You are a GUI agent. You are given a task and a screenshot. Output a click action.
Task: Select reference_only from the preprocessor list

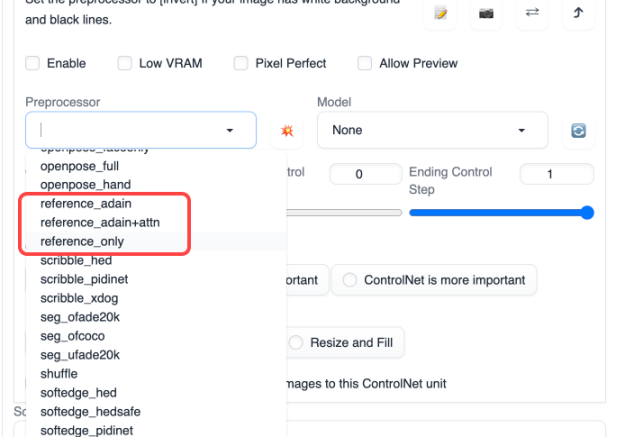click(82, 242)
